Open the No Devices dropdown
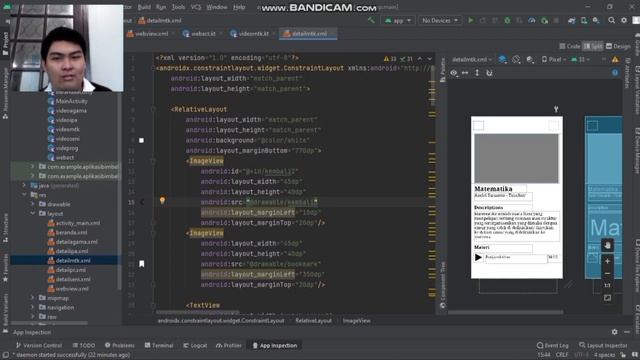 point(440,20)
